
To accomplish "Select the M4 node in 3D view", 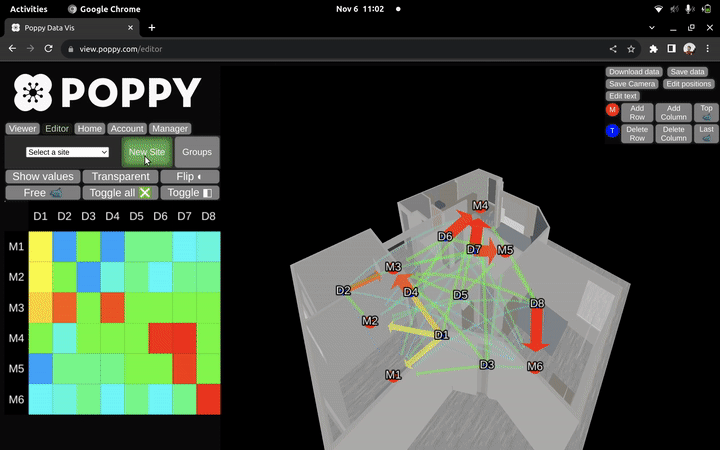I will (480, 206).
